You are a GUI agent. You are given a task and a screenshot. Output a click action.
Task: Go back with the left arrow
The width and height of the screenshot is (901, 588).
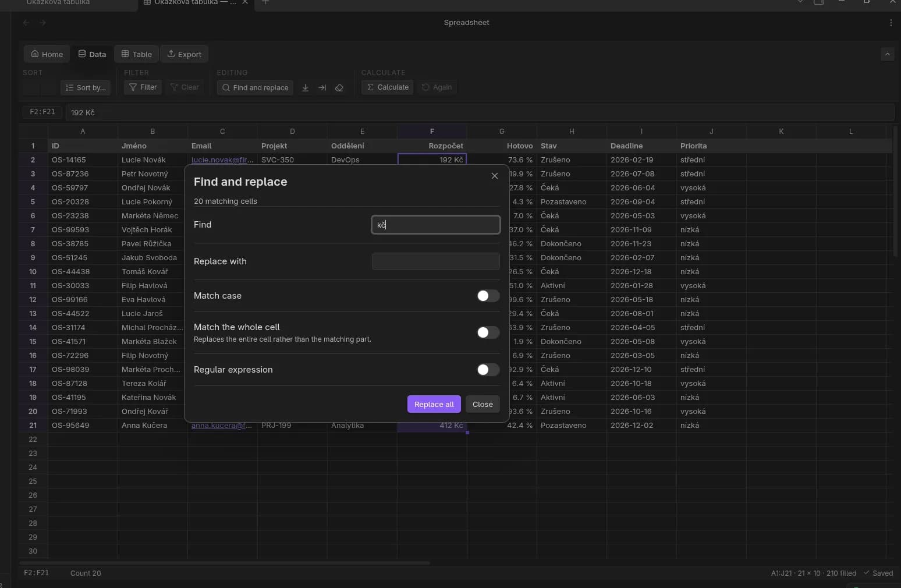[x=26, y=23]
